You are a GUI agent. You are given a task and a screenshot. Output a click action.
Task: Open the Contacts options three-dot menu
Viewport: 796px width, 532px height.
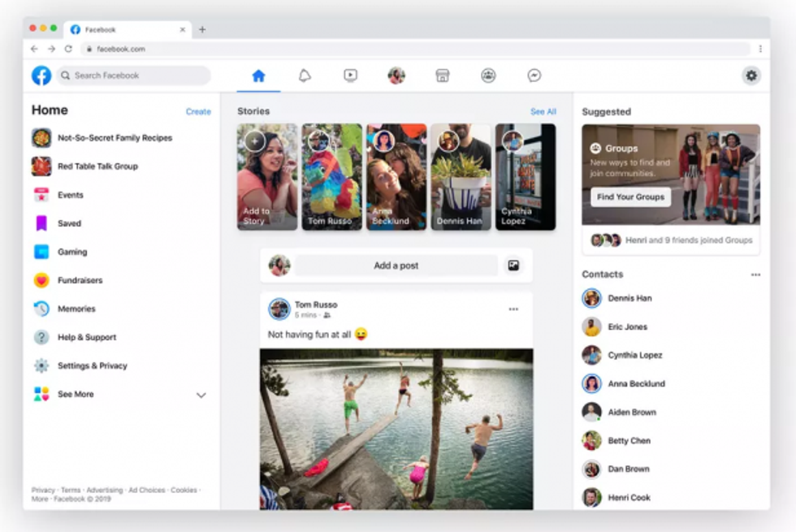tap(755, 275)
